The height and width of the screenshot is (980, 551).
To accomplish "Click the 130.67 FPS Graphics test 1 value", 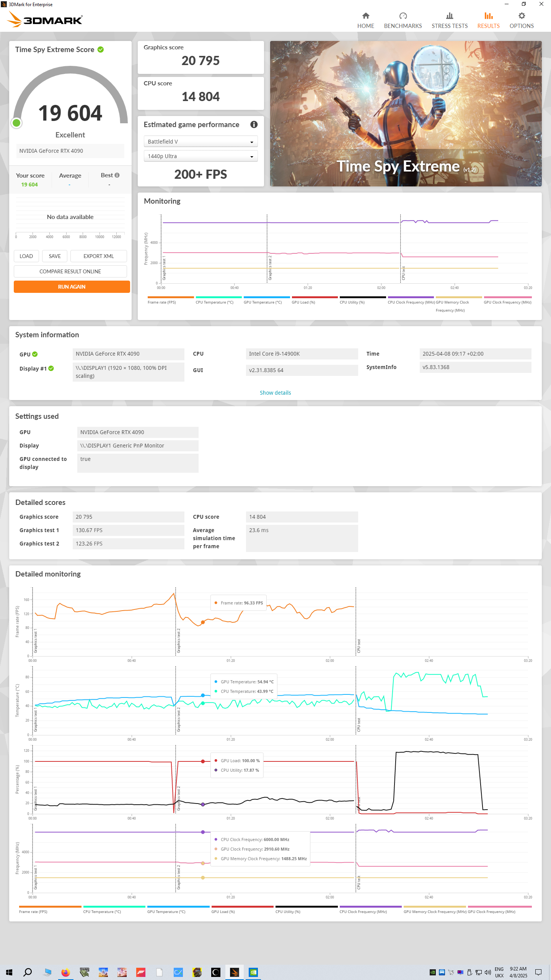I will pos(129,530).
